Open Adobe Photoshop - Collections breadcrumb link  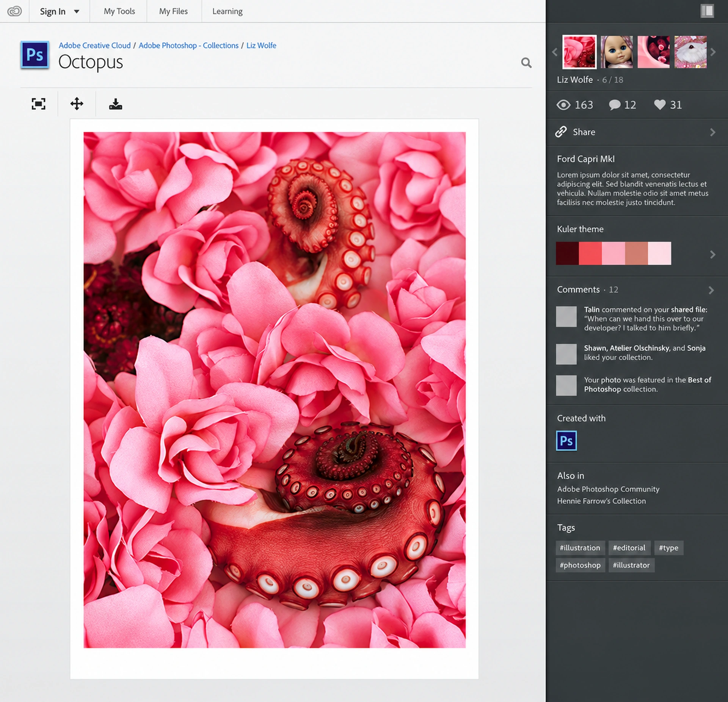pos(188,45)
